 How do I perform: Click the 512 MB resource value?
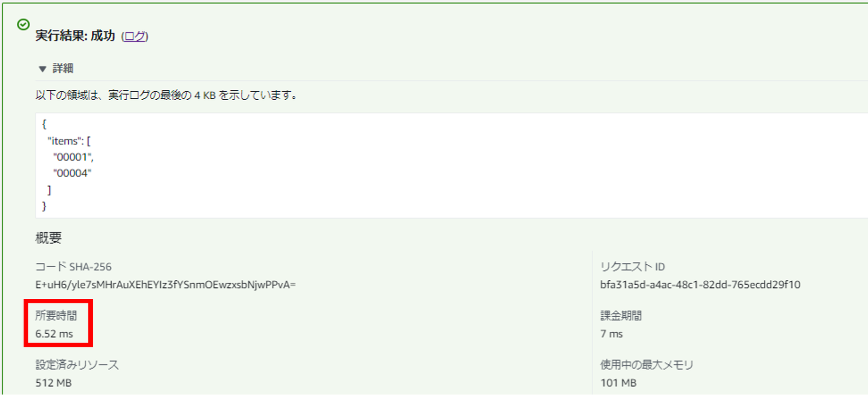[53, 383]
